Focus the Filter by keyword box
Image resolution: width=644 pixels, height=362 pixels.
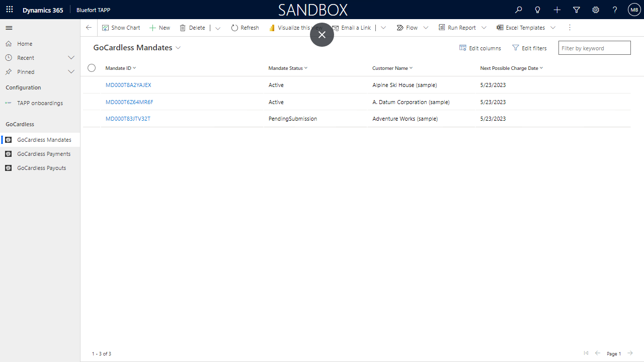coord(594,48)
